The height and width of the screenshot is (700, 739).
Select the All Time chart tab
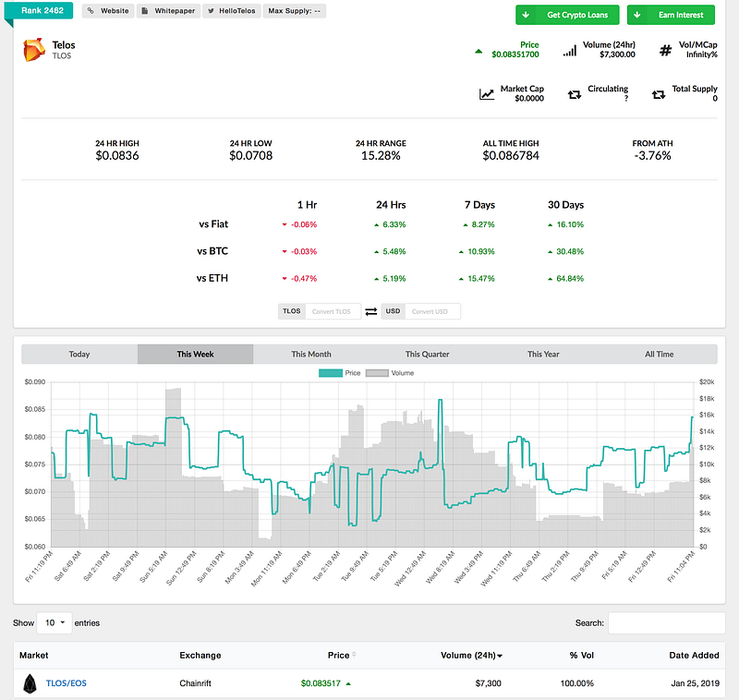[660, 355]
